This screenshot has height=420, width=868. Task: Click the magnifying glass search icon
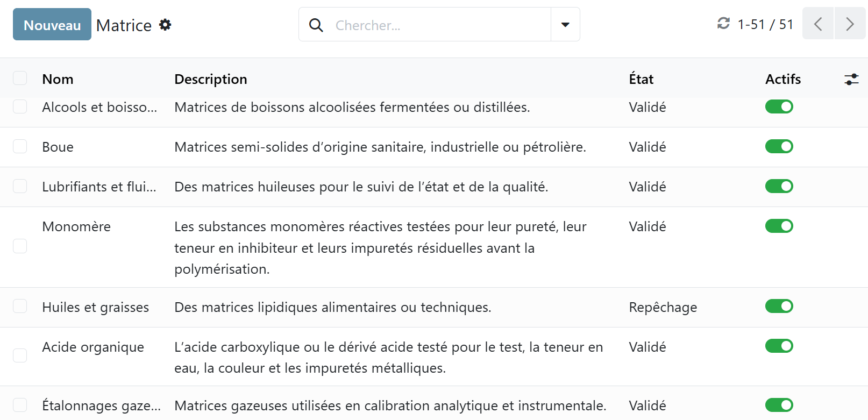click(x=316, y=25)
